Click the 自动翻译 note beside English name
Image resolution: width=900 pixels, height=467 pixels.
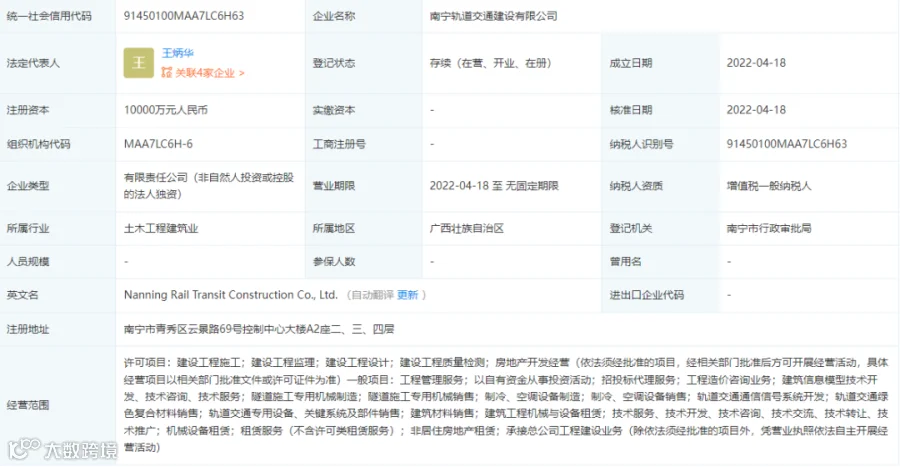pos(373,295)
